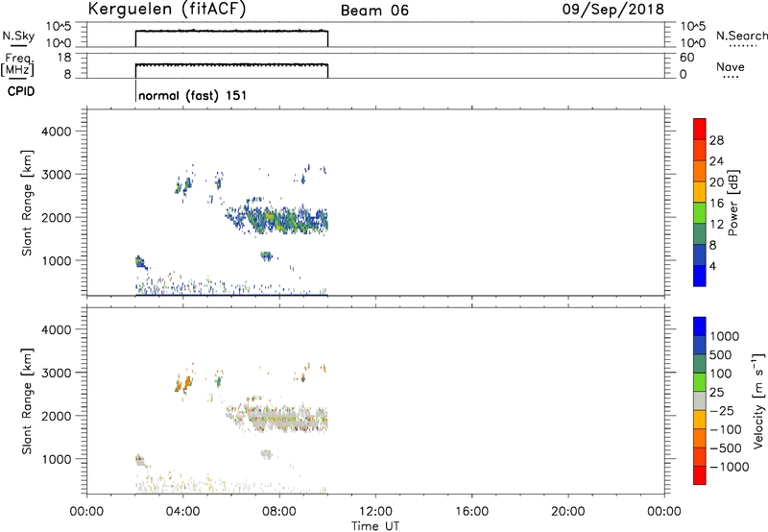Click the yellow 16-20 dB power swatch
This screenshot has height=532, width=768.
pos(700,191)
